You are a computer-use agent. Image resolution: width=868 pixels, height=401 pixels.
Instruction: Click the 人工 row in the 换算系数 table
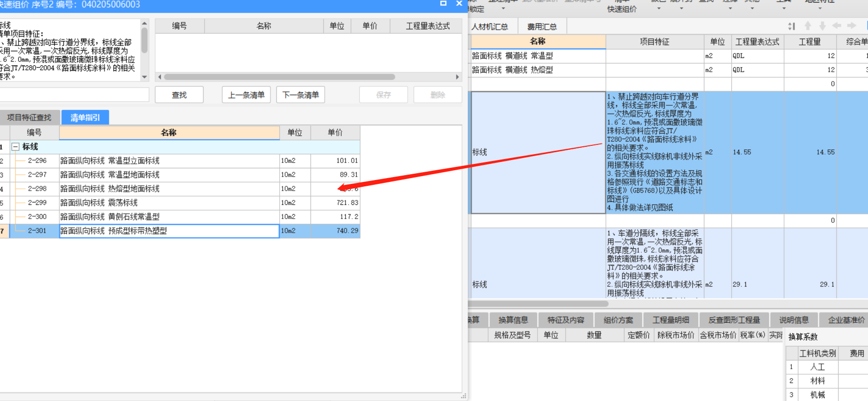[x=827, y=367]
